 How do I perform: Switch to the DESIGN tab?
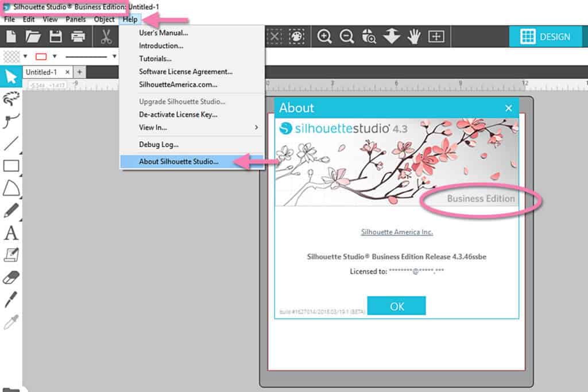tap(546, 37)
